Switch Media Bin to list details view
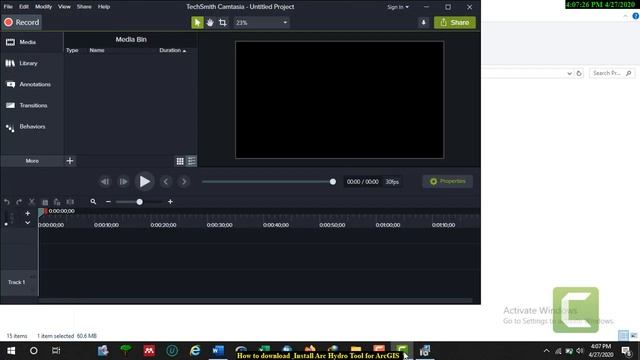Viewport: 640px width, 360px height. coord(191,161)
